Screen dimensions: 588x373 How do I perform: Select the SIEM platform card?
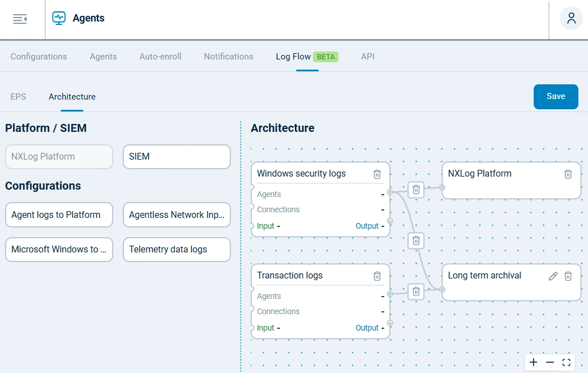click(176, 156)
